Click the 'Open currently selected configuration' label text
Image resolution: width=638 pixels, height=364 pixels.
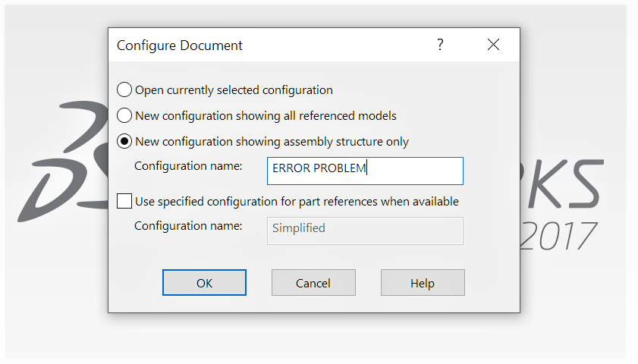pos(234,89)
